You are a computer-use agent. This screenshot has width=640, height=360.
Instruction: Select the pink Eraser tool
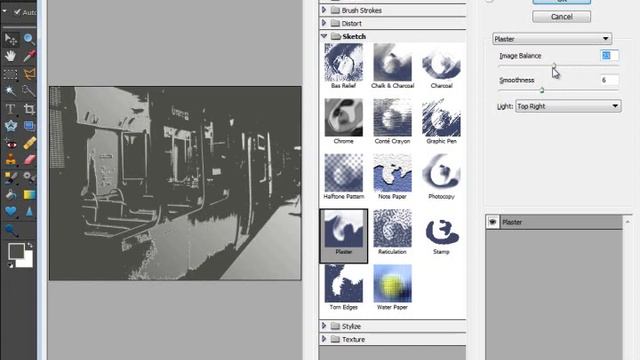point(29,160)
